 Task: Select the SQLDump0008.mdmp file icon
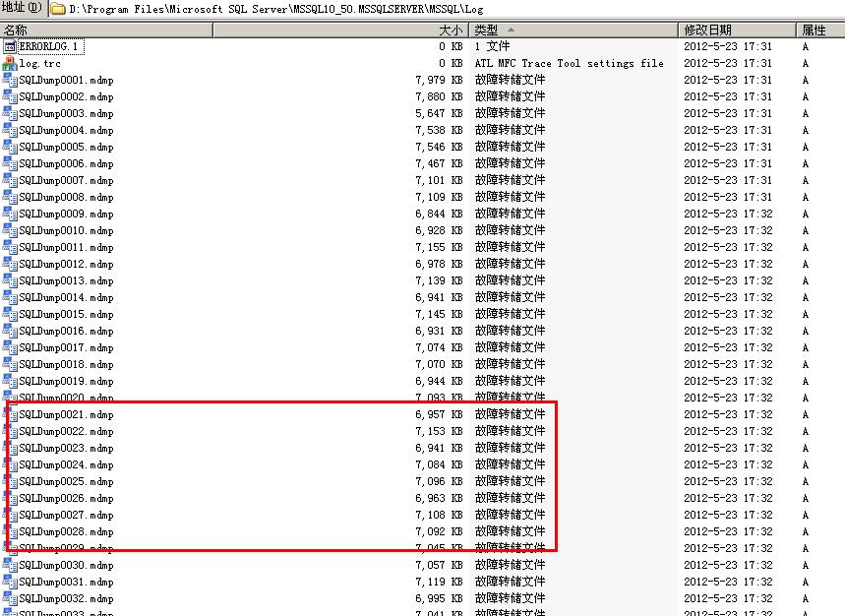(10, 197)
